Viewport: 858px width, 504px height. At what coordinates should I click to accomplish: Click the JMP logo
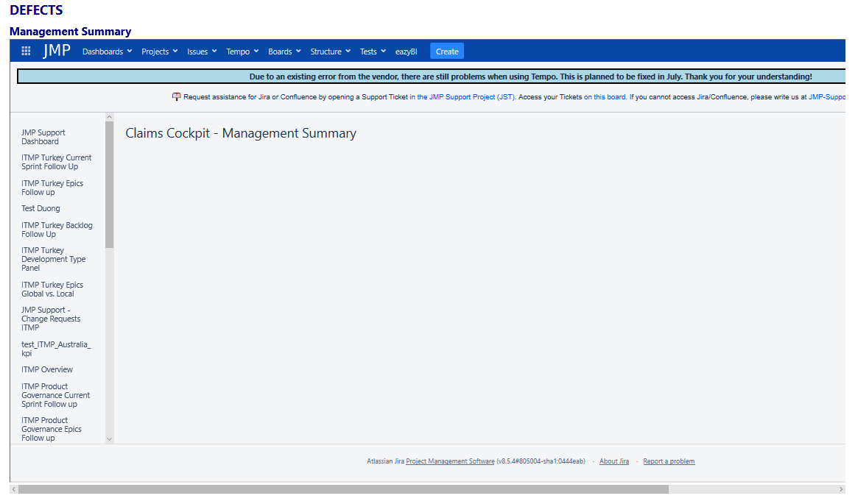(57, 51)
